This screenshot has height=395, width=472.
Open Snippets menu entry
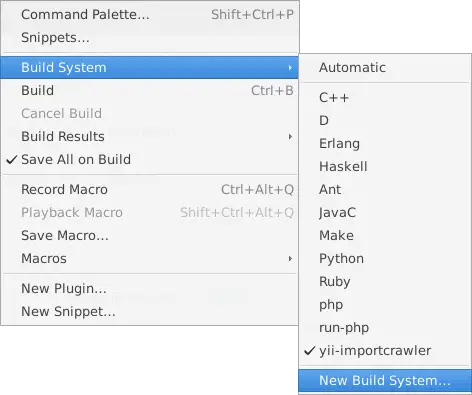tap(149, 37)
